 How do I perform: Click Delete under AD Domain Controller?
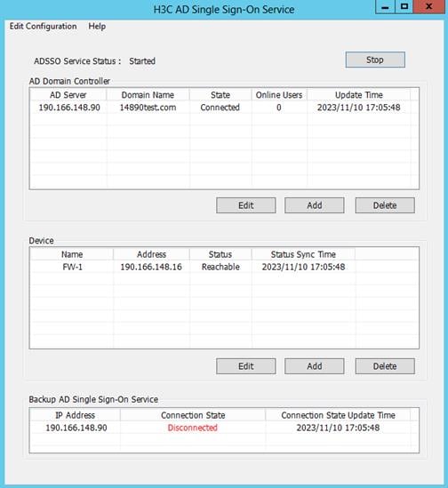click(385, 205)
